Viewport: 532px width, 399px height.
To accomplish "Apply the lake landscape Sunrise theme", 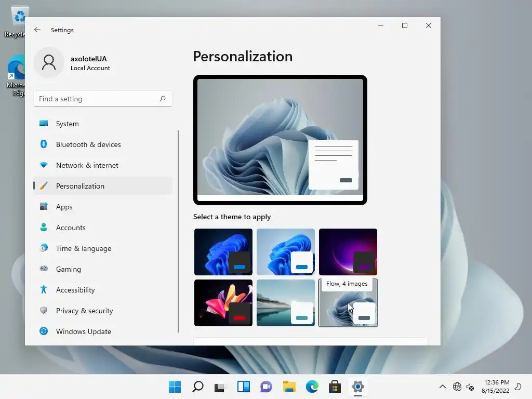I will click(x=286, y=303).
